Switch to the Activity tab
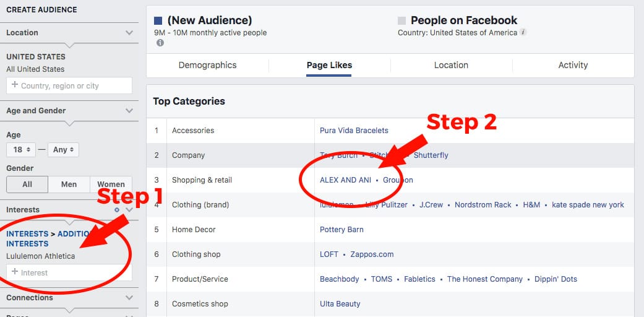Image resolution: width=644 pixels, height=317 pixels. pos(573,65)
